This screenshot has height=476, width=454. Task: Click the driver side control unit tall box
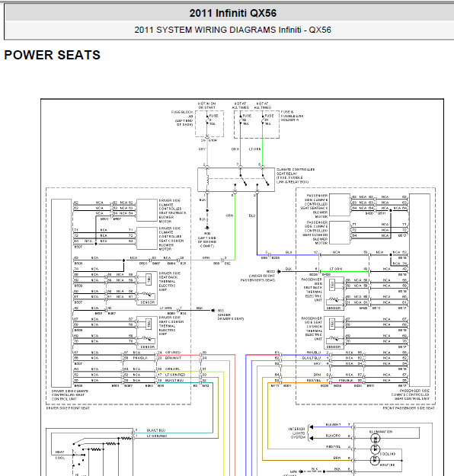[62, 292]
